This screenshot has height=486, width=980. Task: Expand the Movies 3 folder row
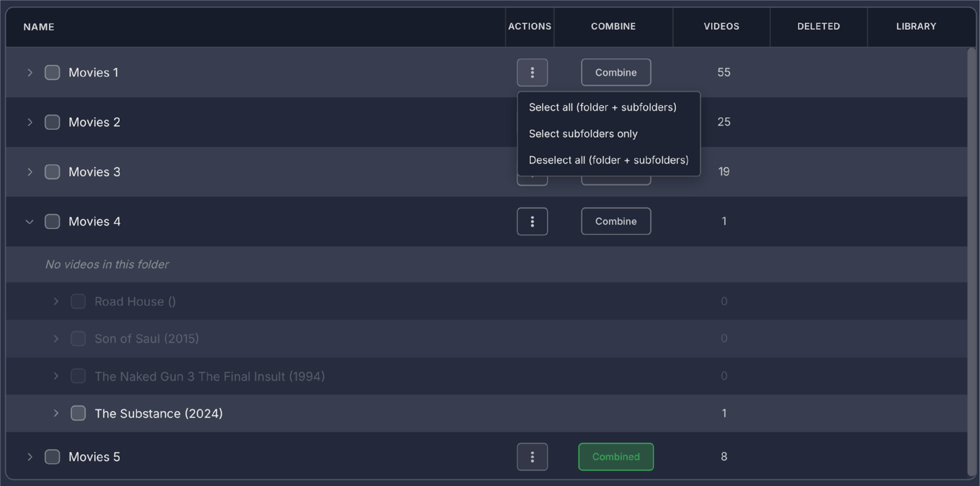[30, 172]
